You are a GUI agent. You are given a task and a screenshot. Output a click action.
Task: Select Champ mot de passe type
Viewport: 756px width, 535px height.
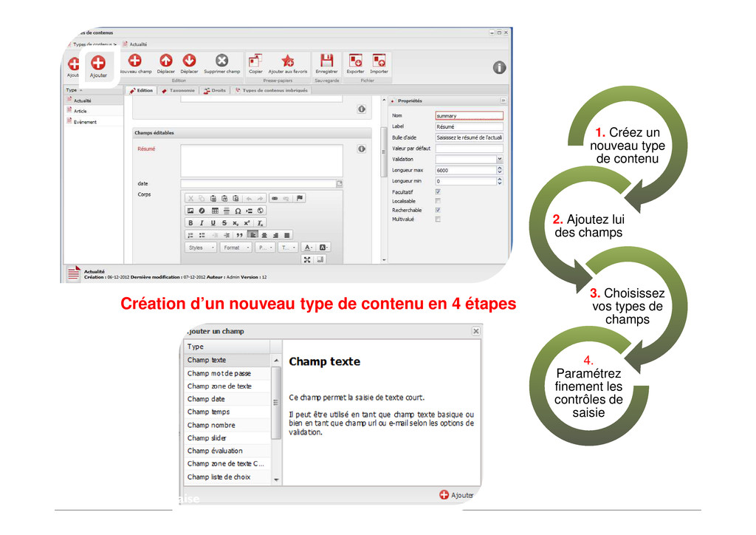pos(227,373)
